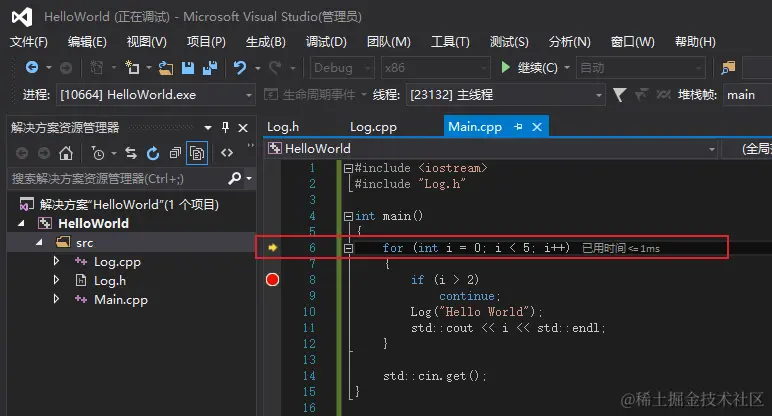Open the stack frame main dropdown
The height and width of the screenshot is (416, 772).
[x=747, y=95]
